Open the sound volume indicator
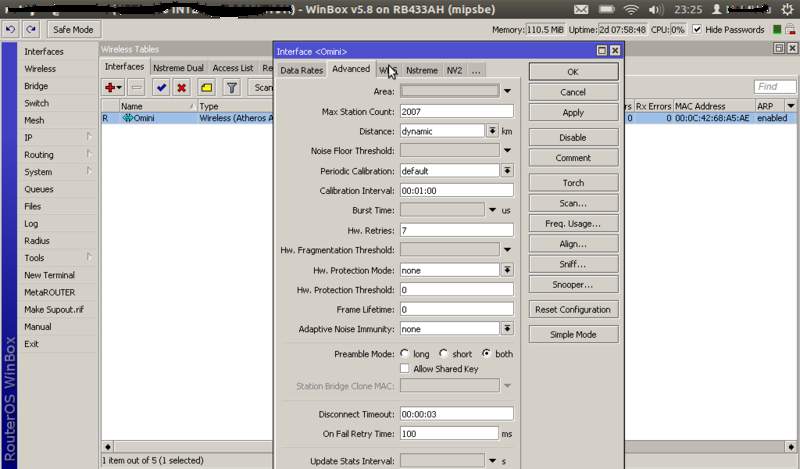Viewport: 800px width, 469px height. 656,10
